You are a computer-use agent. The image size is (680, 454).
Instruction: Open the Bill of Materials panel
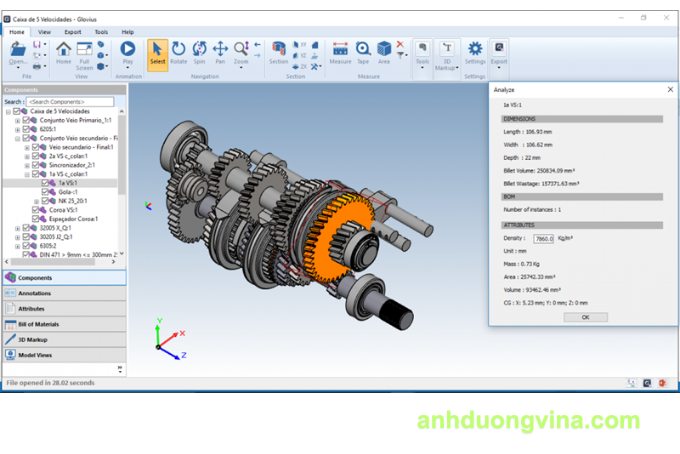[64, 324]
